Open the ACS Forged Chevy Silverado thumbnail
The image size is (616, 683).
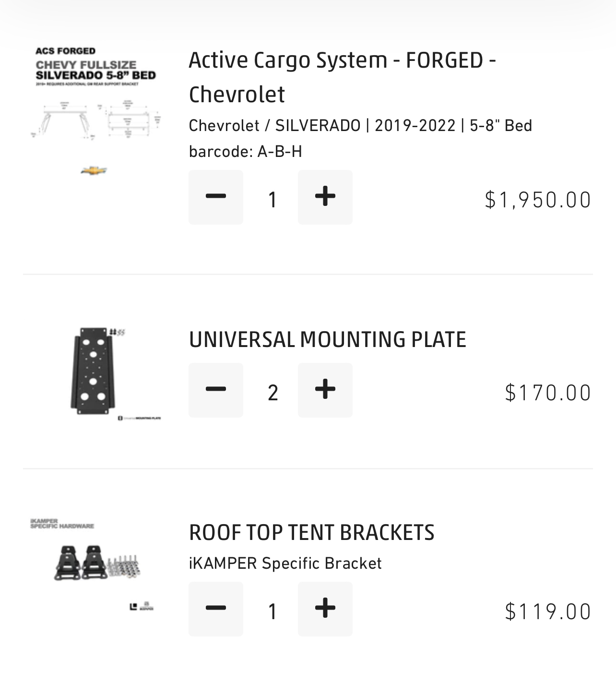click(x=96, y=111)
